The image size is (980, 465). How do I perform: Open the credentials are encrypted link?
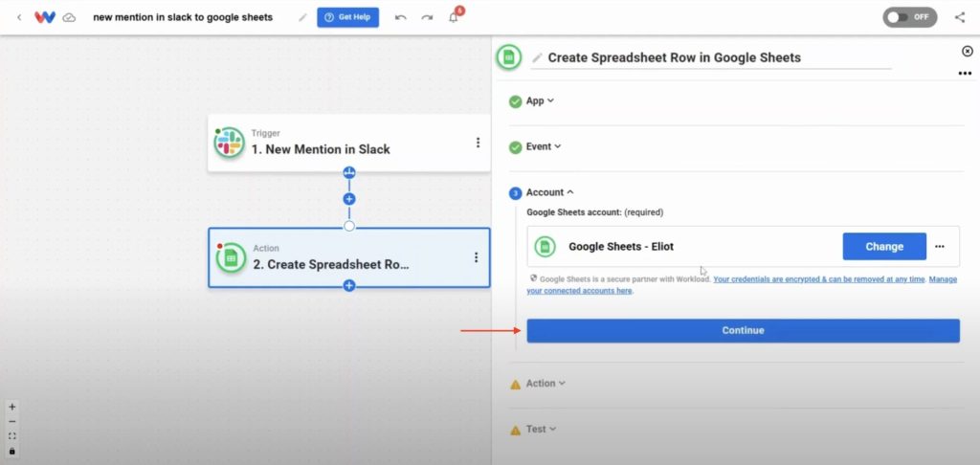pos(819,279)
